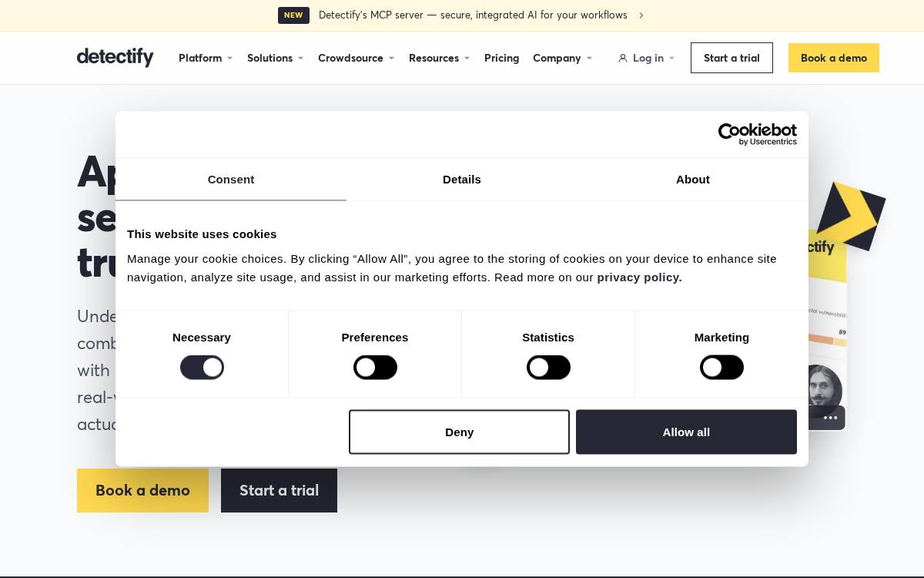The width and height of the screenshot is (924, 578).
Task: Click the arrow after the MCP server announcement
Action: tap(641, 15)
